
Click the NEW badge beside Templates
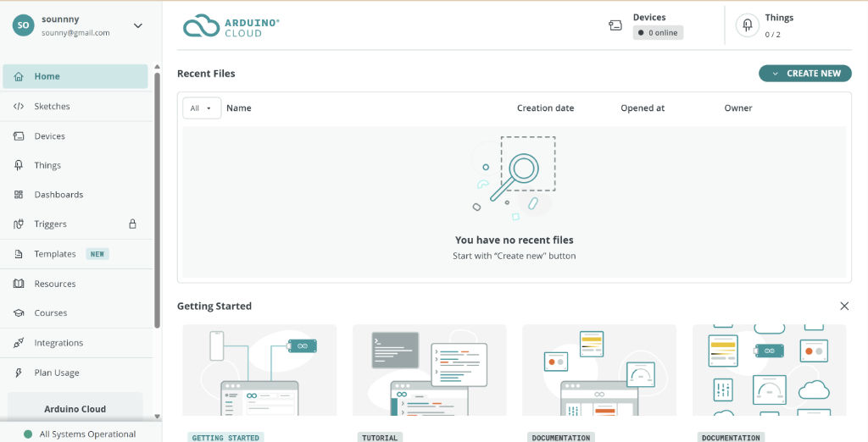97,254
